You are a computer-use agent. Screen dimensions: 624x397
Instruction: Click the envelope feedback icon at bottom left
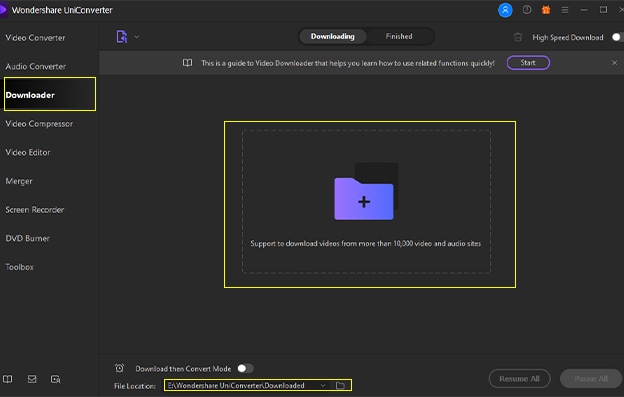point(32,379)
